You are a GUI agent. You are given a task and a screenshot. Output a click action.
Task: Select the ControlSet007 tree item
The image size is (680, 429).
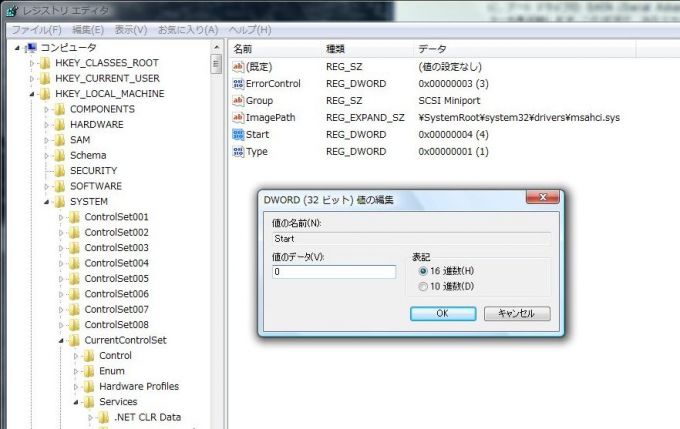click(x=116, y=310)
